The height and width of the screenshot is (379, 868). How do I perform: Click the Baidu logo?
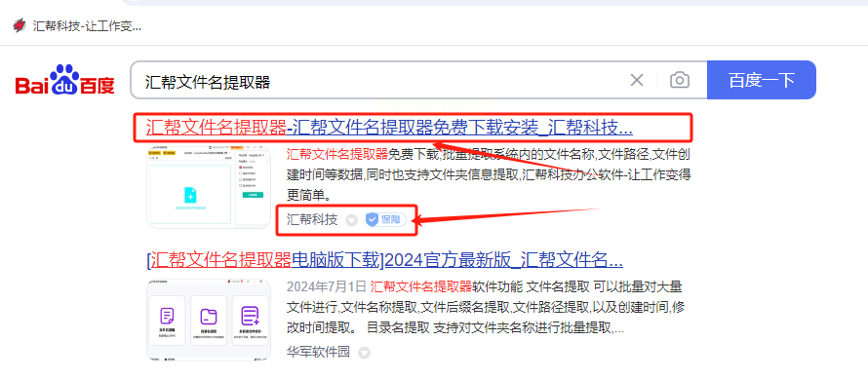64,81
